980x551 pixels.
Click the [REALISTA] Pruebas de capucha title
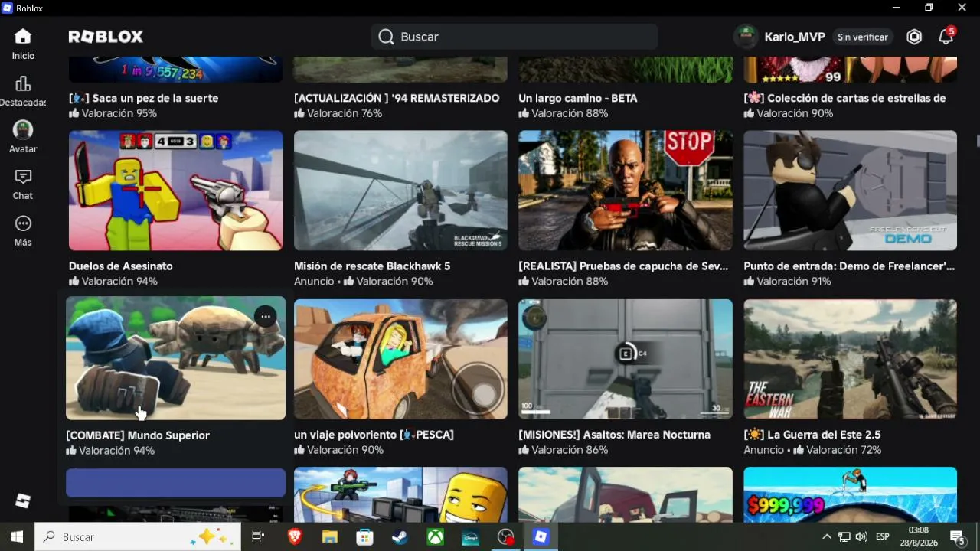point(622,266)
